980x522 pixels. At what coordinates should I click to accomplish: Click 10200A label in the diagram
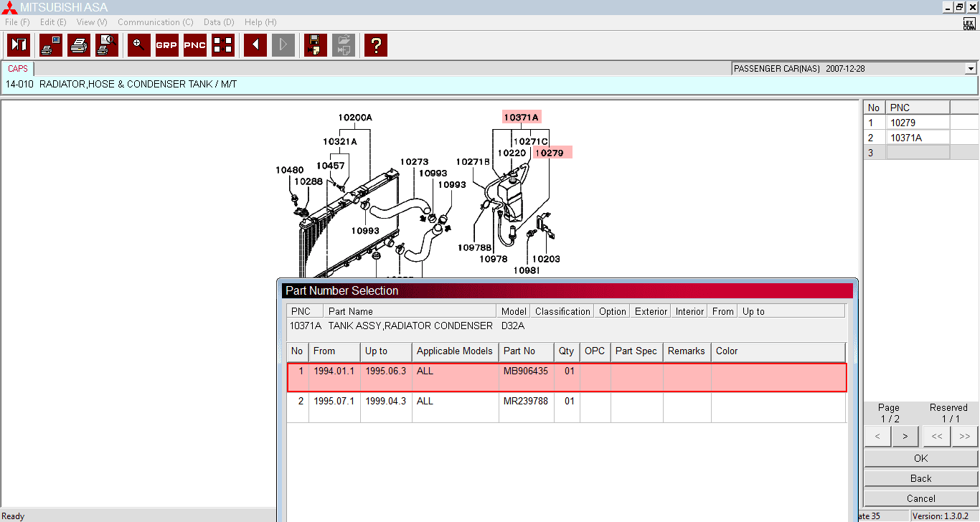point(355,118)
